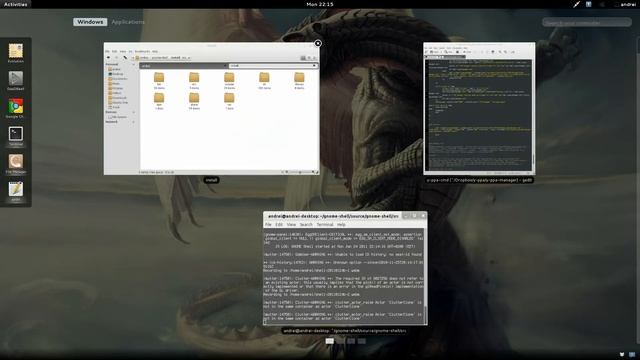Select the first workspace indicator

[x=330, y=341]
